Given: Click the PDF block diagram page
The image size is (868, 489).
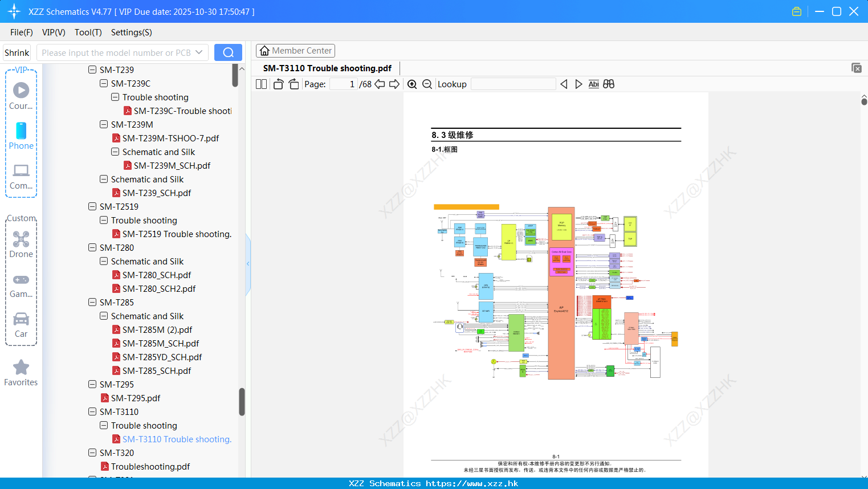Looking at the screenshot, I should pos(556,284).
